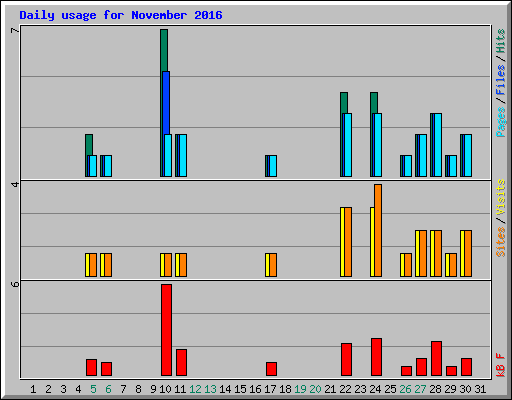Screen dimensions: 512x400
Task: Click the dark green hits bar for day 22
Action: click(x=344, y=103)
